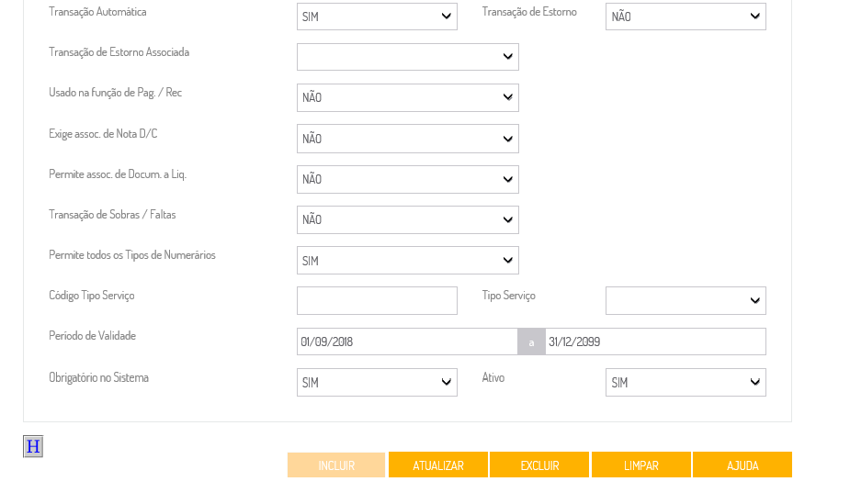This screenshot has height=504, width=850.
Task: Open the Transação de Estorno dropdown
Action: coord(686,17)
